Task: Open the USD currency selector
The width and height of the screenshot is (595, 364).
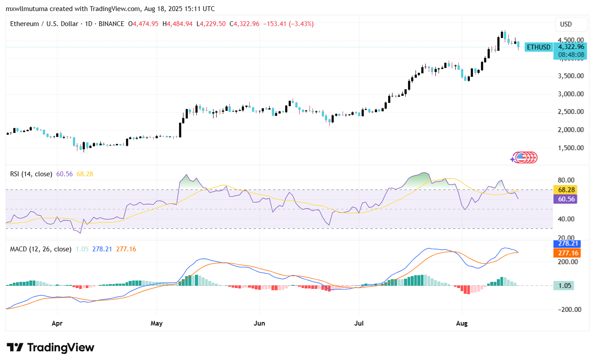Action: [x=571, y=24]
